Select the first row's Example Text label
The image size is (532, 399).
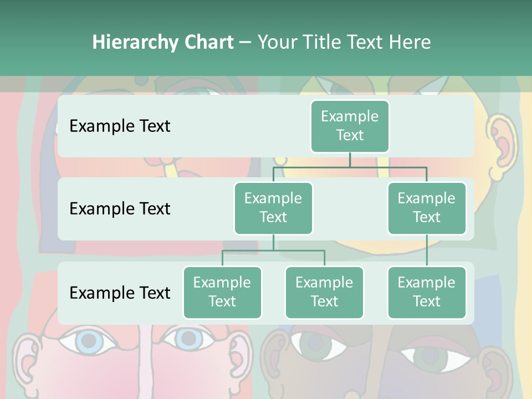coord(120,126)
